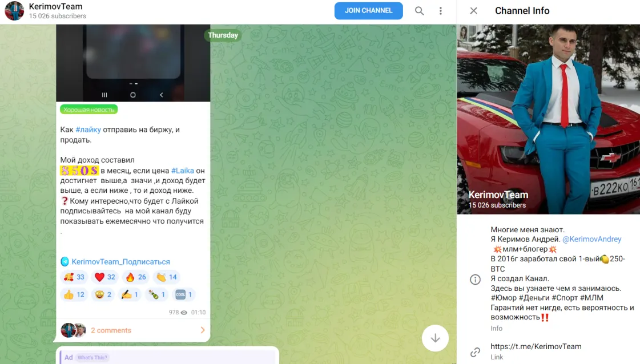
Task: Open the channel profile photo in info panel
Action: pyautogui.click(x=548, y=119)
